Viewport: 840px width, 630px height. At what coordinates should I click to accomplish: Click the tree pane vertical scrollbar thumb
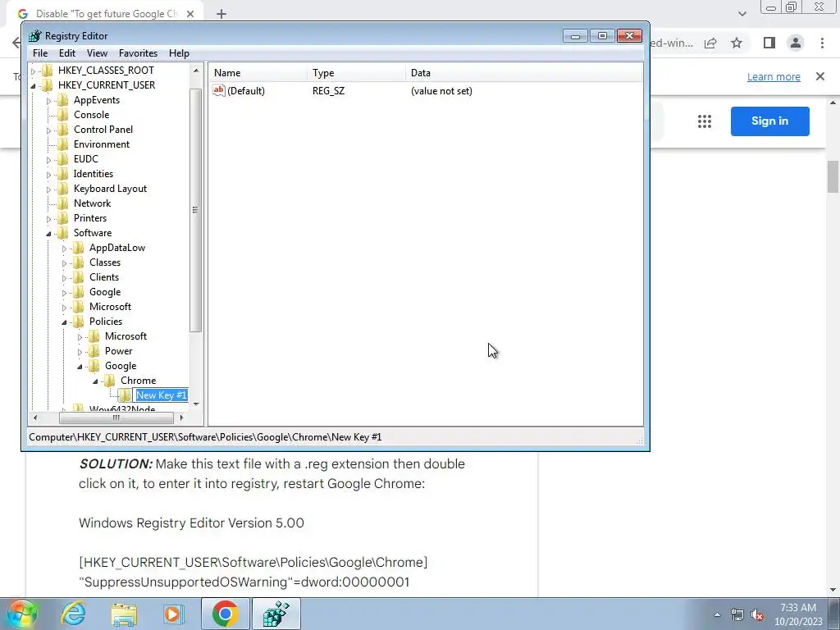tap(195, 210)
